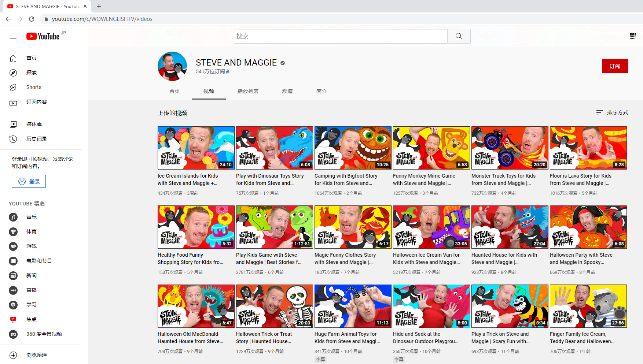This screenshot has height=364, width=643.
Task: Click the search magnifier button
Action: (x=459, y=36)
